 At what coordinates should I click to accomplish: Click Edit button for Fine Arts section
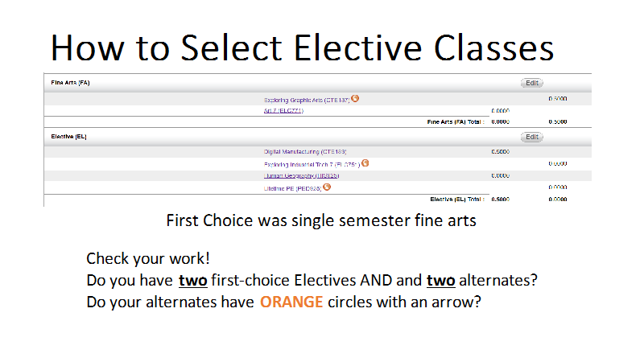tap(532, 83)
